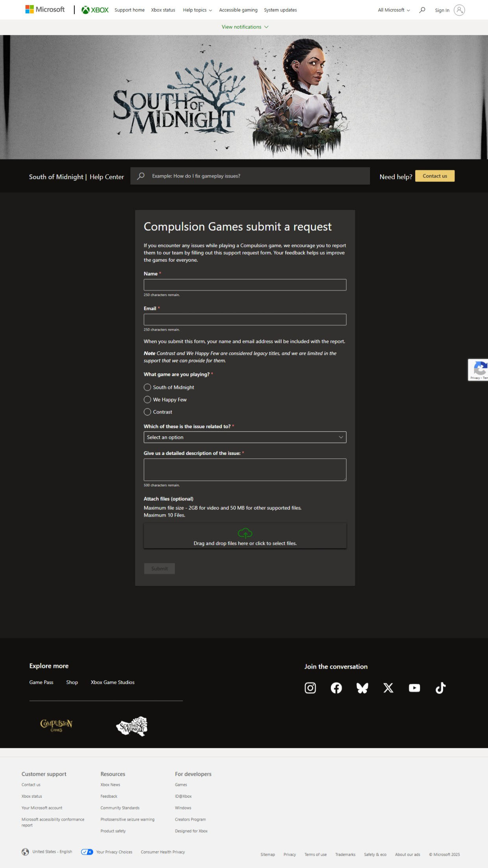Open the Game Pass link
488x868 pixels.
41,682
